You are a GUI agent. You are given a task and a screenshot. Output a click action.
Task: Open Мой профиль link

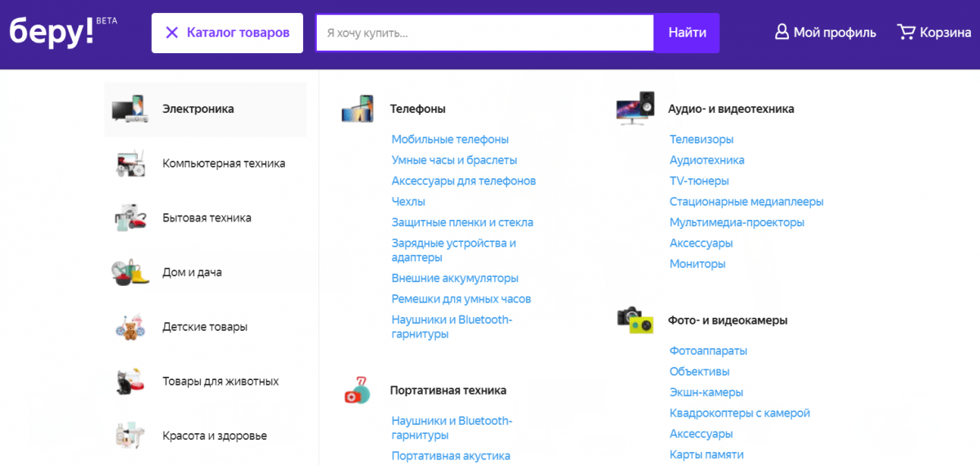(826, 33)
